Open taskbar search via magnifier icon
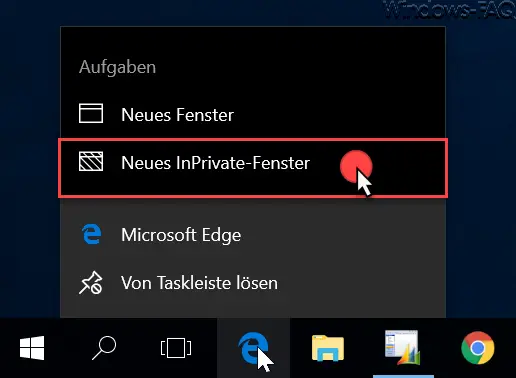The width and height of the screenshot is (516, 378). [104, 348]
